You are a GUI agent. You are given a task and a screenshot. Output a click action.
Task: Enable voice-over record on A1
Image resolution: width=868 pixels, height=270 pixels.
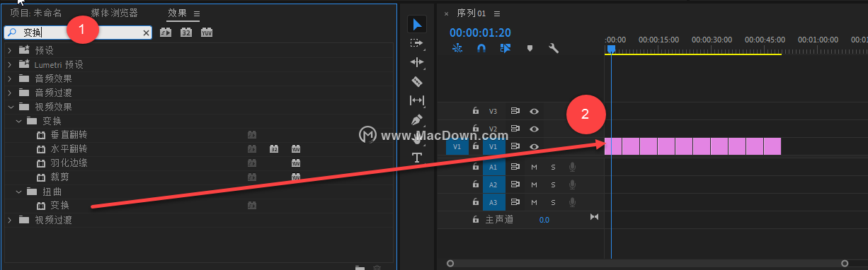(572, 167)
